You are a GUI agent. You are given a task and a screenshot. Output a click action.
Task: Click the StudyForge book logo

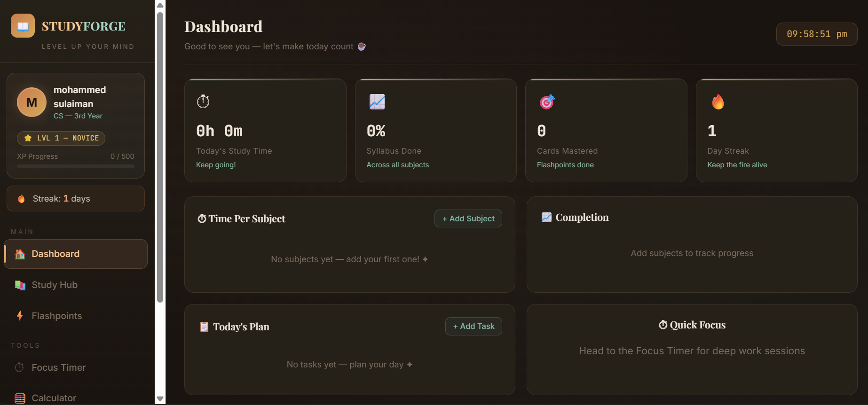pyautogui.click(x=22, y=26)
